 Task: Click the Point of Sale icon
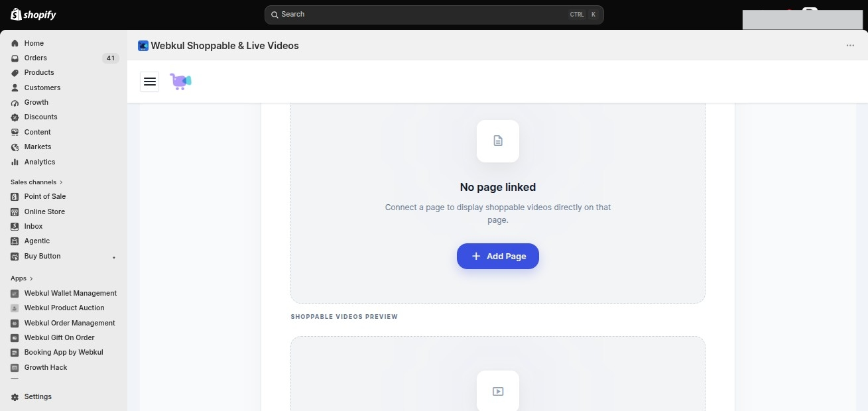coord(15,196)
